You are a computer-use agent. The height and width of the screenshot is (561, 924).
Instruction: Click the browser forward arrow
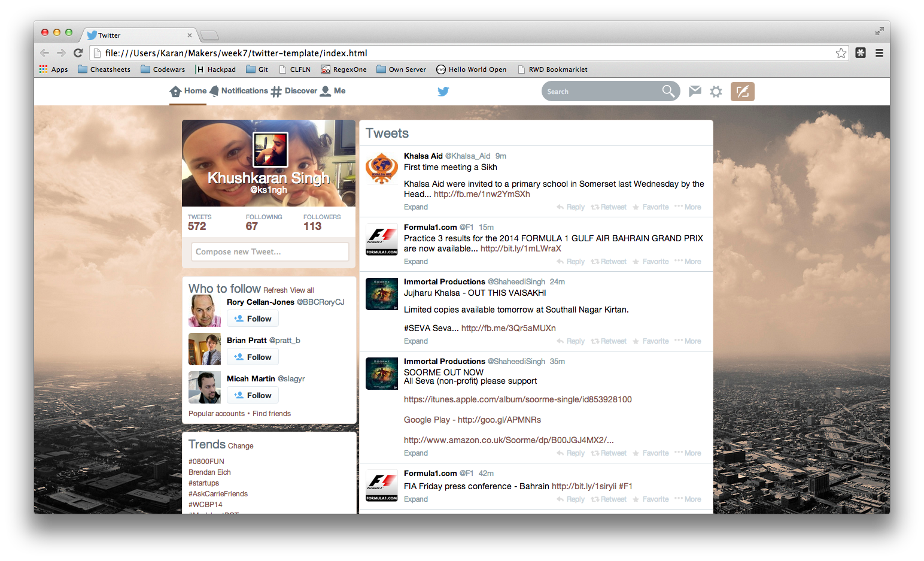pos(61,53)
